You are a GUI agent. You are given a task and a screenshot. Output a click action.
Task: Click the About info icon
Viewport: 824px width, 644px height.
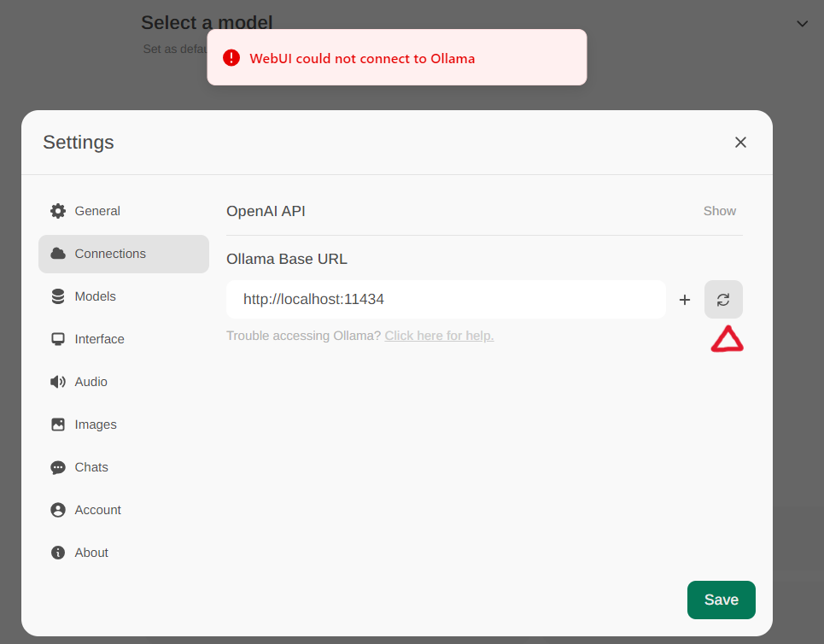[57, 552]
